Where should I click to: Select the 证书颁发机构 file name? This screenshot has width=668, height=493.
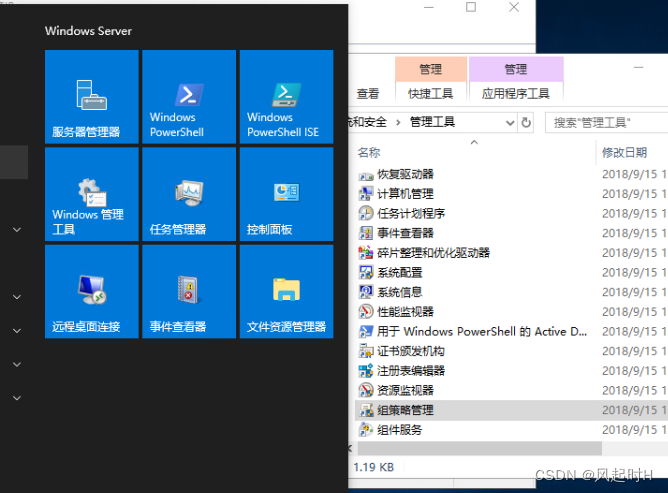tap(411, 351)
